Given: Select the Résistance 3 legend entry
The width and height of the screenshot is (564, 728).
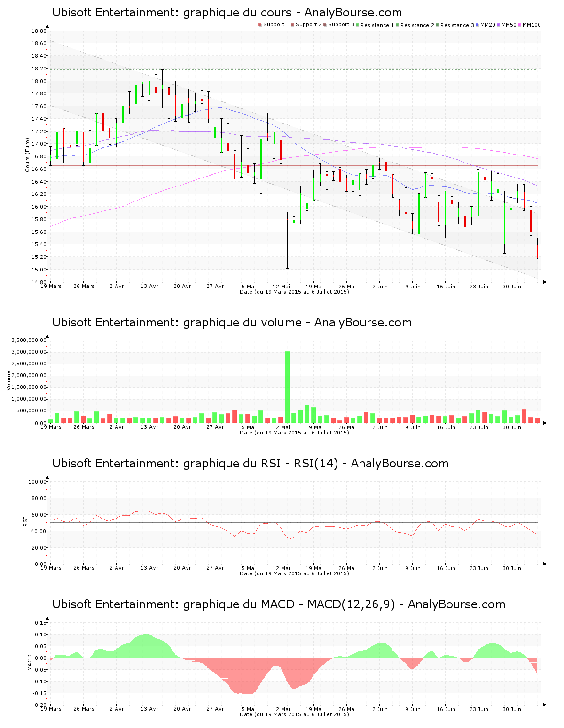Looking at the screenshot, I should click(455, 25).
